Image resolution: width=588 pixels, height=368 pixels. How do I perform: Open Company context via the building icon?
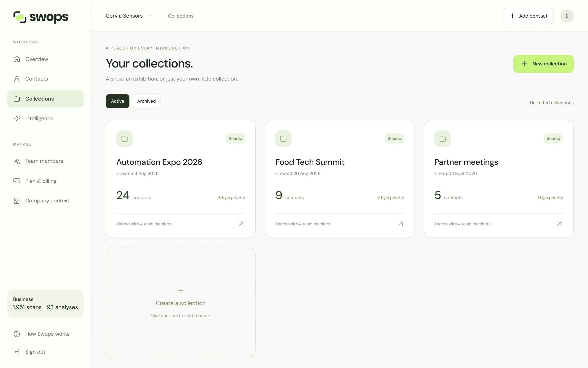point(17,201)
